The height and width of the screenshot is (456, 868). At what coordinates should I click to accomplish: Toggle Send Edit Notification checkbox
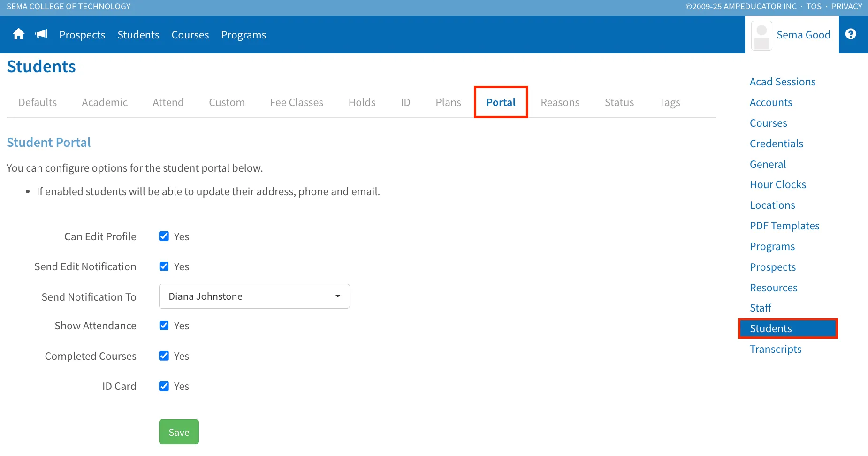click(x=164, y=266)
